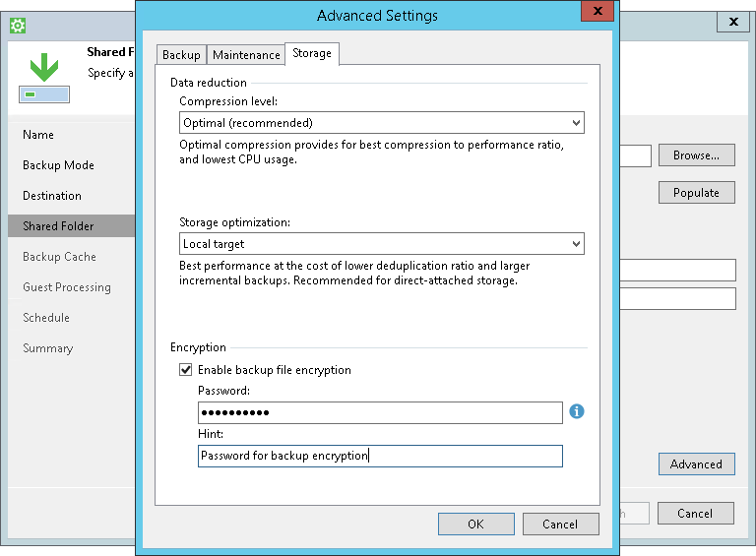
Task: Click the blue password info icon
Action: tap(577, 411)
